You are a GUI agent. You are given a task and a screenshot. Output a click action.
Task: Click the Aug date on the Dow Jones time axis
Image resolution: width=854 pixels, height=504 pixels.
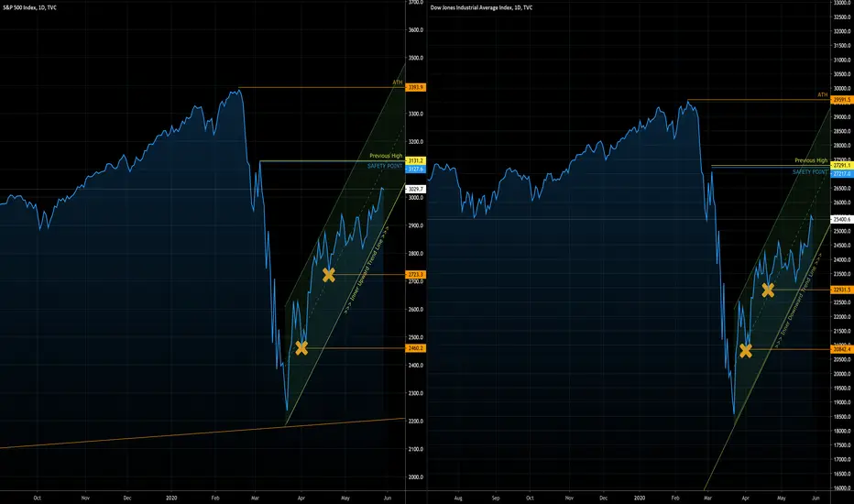click(x=458, y=498)
